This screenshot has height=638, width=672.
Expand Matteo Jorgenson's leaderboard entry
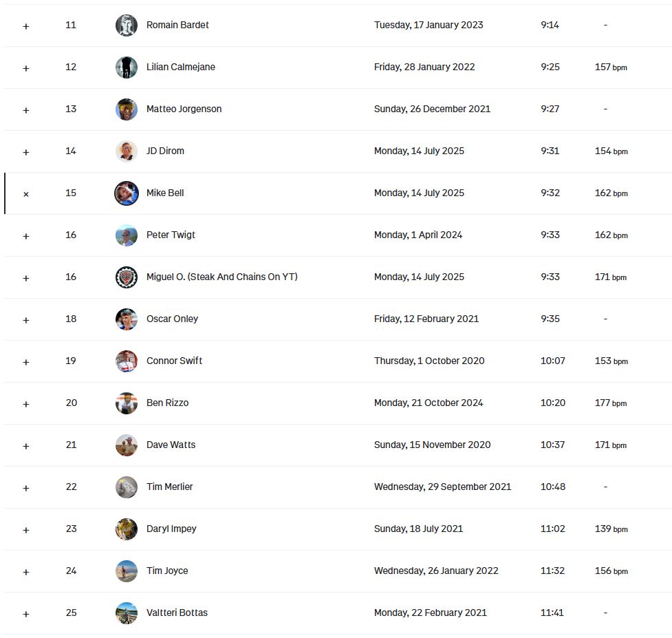coord(25,110)
